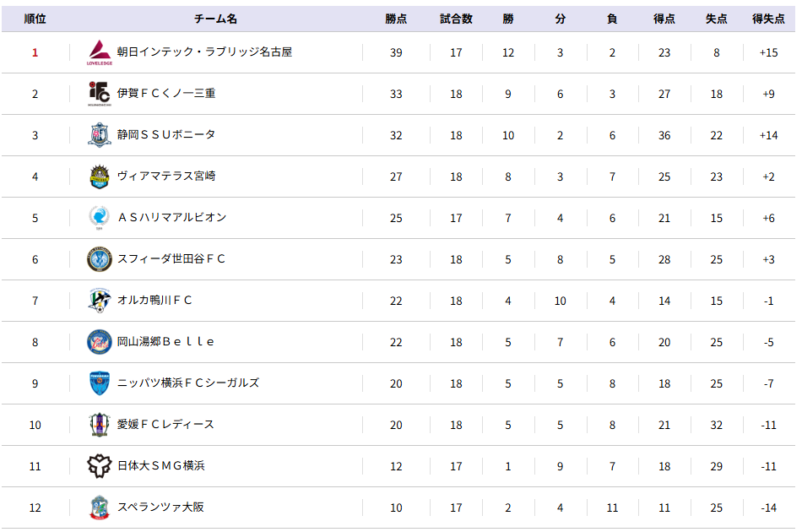Click the 静岡SSUボニータ crest icon
Image resolution: width=802 pixels, height=532 pixels.
tap(100, 135)
